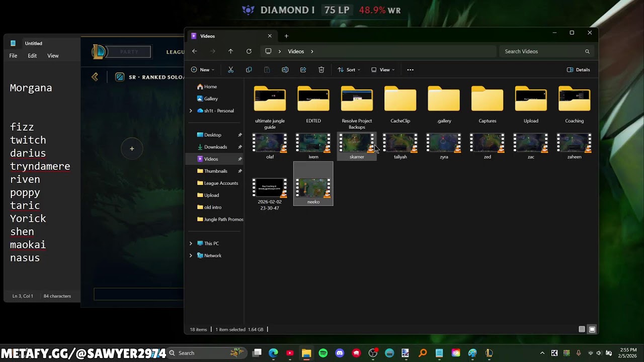Click the League client back chevron
Viewport: 644px width, 362px height.
click(95, 77)
